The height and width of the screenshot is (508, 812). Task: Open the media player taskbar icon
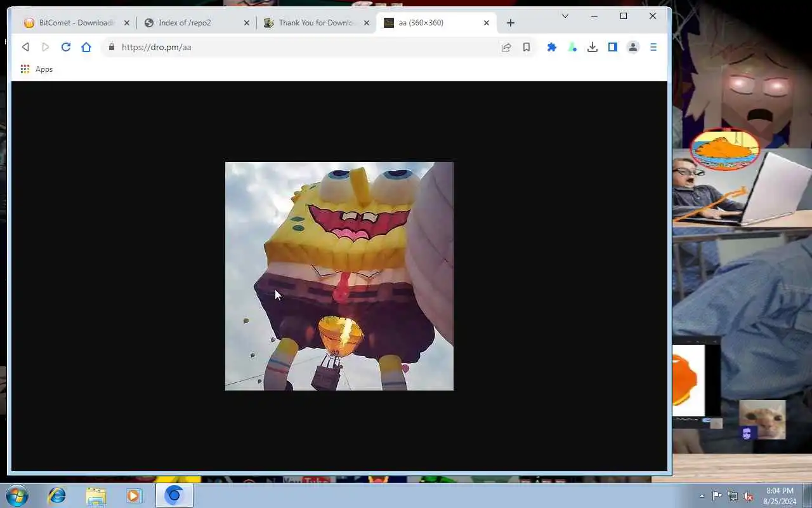click(x=134, y=495)
